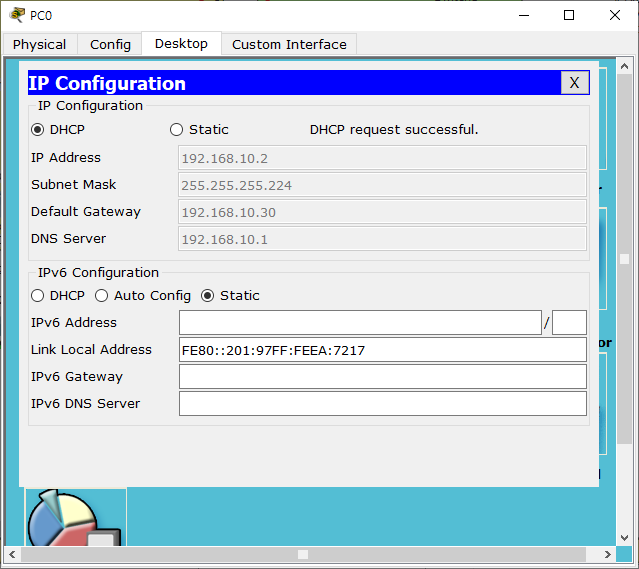
Task: Open the Custom Interface tab
Action: [289, 44]
